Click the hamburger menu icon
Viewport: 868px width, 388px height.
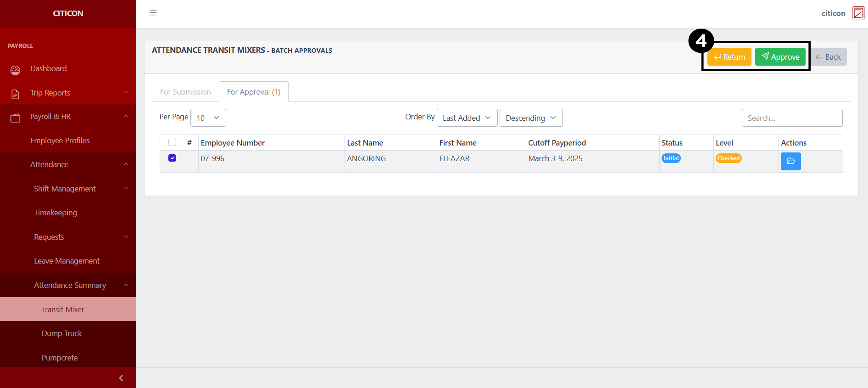153,13
